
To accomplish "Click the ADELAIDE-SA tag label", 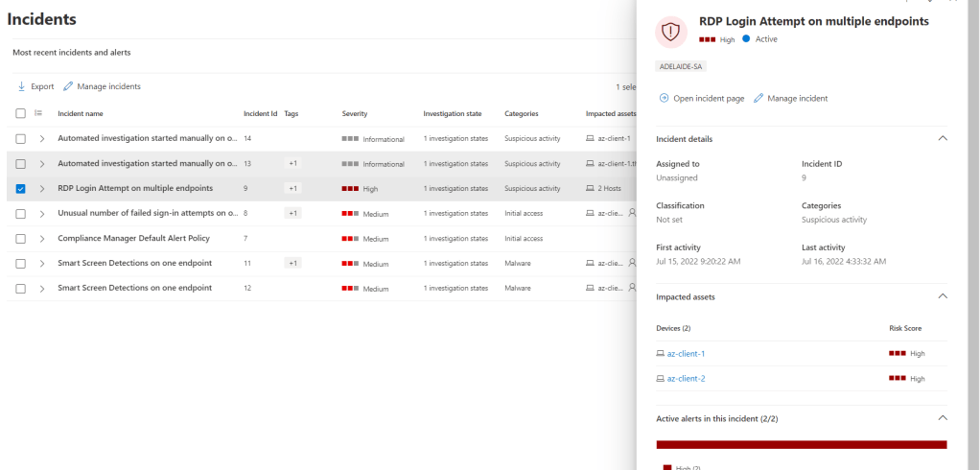I will pos(679,66).
